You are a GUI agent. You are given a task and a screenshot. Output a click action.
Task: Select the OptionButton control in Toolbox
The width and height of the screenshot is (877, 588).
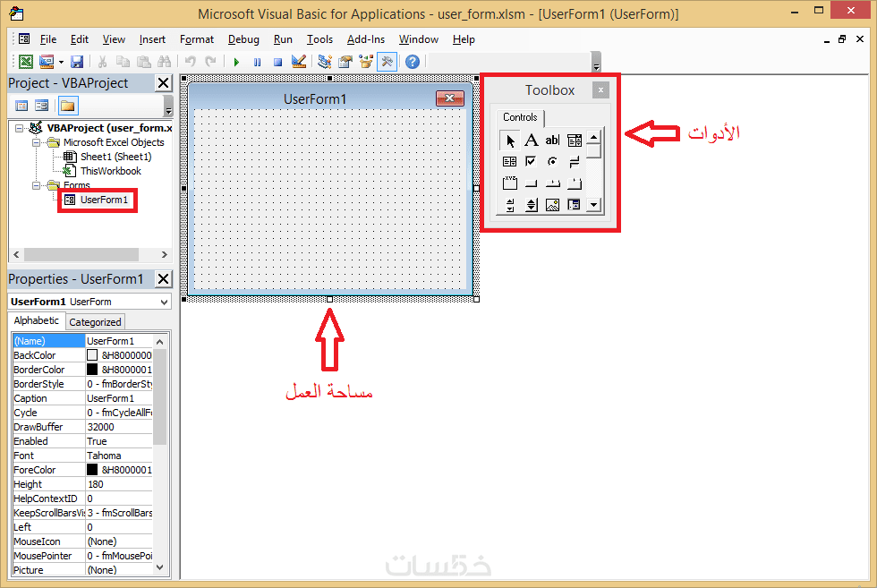(552, 162)
